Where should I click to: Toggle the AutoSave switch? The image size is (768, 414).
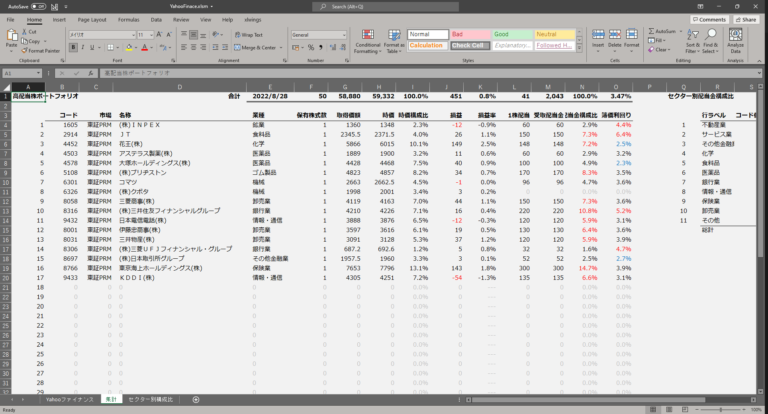click(38, 6)
